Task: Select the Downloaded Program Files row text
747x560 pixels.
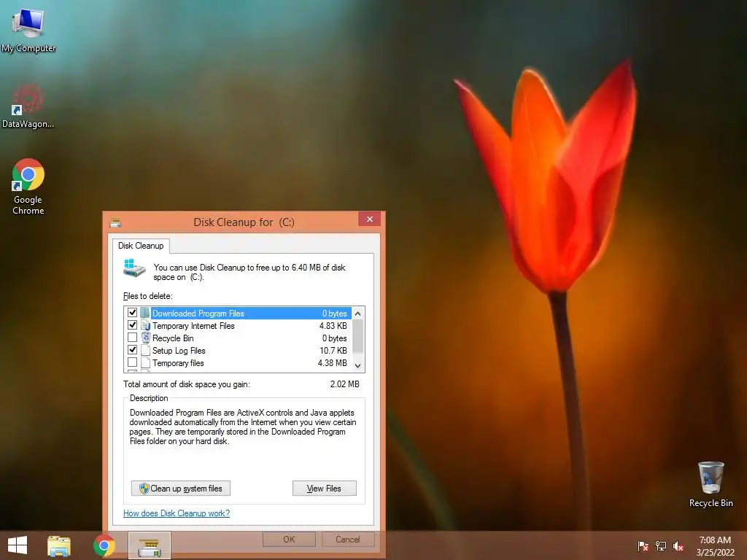Action: click(x=198, y=314)
